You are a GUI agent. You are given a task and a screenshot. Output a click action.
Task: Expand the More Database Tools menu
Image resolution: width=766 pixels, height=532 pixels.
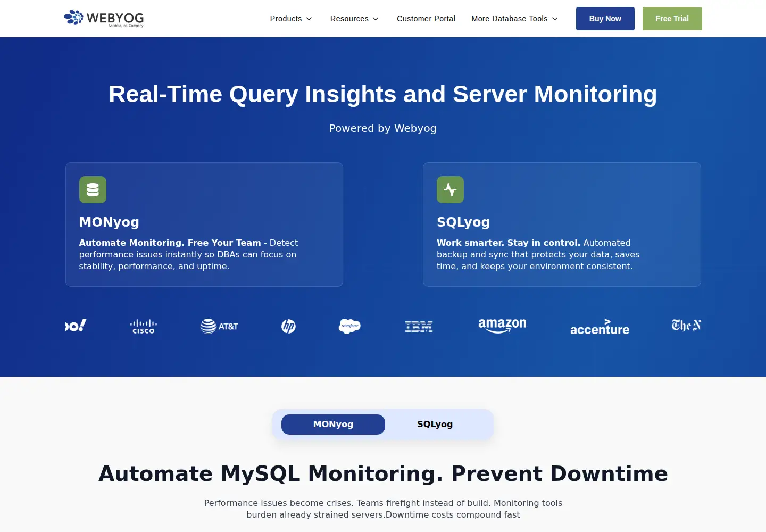[x=514, y=19]
